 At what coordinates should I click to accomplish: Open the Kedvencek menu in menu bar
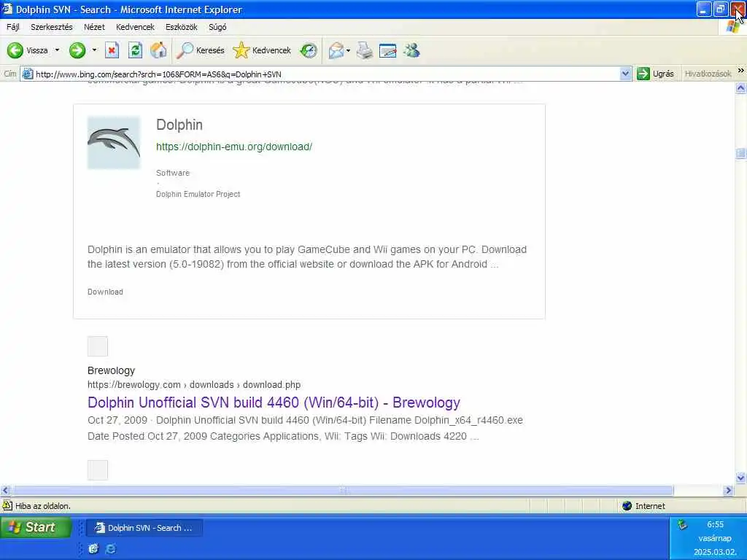pyautogui.click(x=135, y=27)
